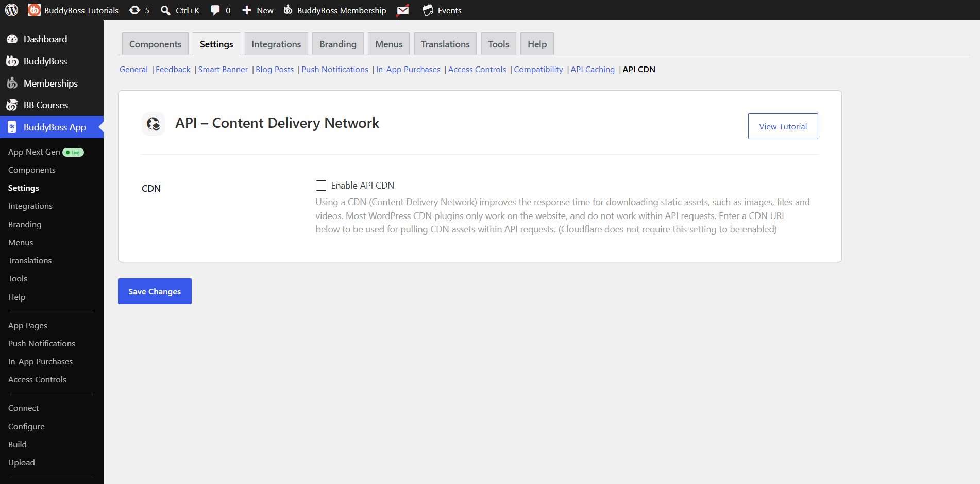
Task: Click the green Live badge
Action: pyautogui.click(x=73, y=152)
